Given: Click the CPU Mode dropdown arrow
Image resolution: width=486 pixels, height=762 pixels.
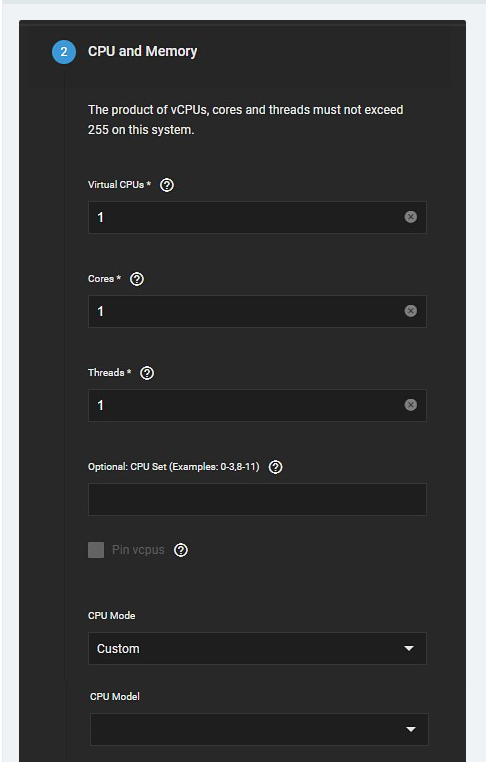Looking at the screenshot, I should [x=409, y=648].
